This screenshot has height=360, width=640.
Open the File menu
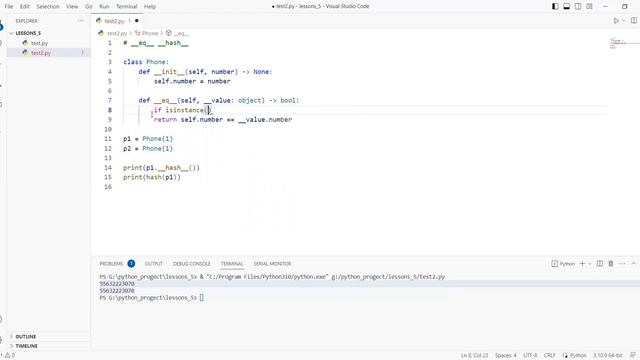[x=9, y=7]
